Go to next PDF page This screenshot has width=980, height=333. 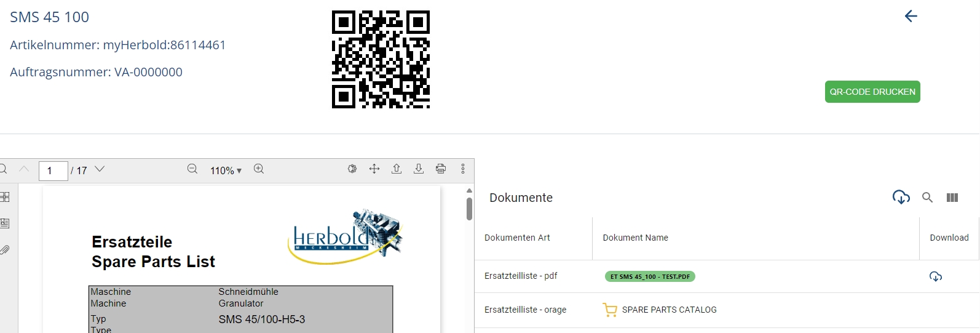(x=100, y=169)
